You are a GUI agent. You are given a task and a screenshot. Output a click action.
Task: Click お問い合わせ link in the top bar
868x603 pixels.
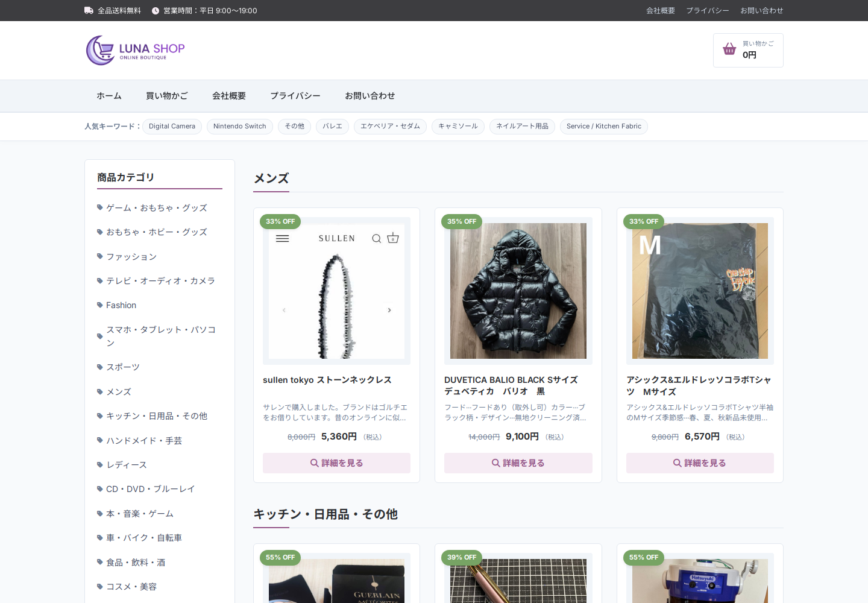pyautogui.click(x=762, y=11)
